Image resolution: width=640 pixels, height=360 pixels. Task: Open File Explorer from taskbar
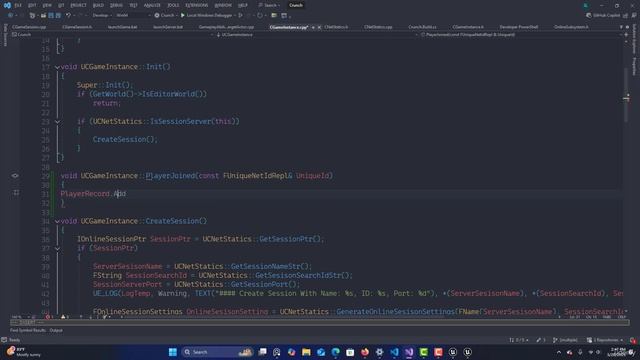pyautogui.click(x=306, y=352)
